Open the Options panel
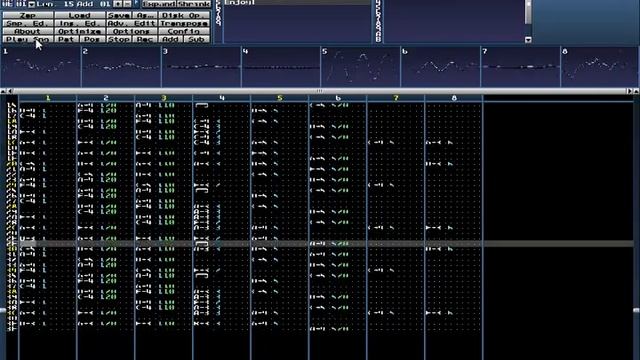The width and height of the screenshot is (640, 360). (x=132, y=31)
